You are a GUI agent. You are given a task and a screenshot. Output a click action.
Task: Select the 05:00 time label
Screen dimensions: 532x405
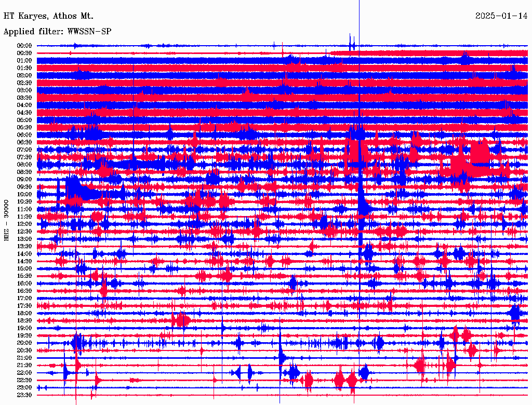[x=24, y=120]
